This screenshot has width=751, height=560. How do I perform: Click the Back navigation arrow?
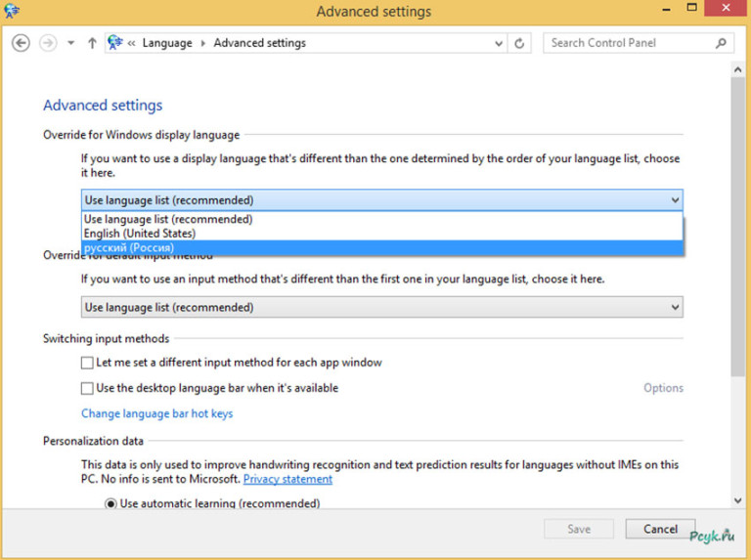[22, 43]
